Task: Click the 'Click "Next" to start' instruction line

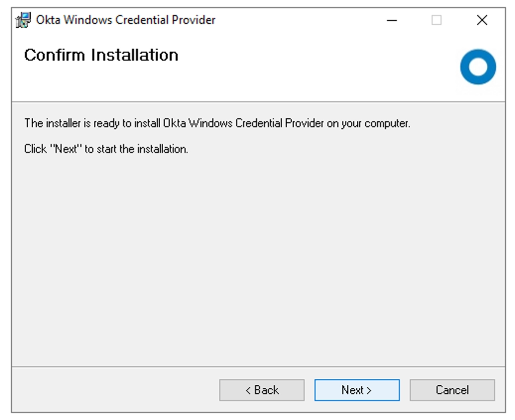Action: pyautogui.click(x=106, y=149)
